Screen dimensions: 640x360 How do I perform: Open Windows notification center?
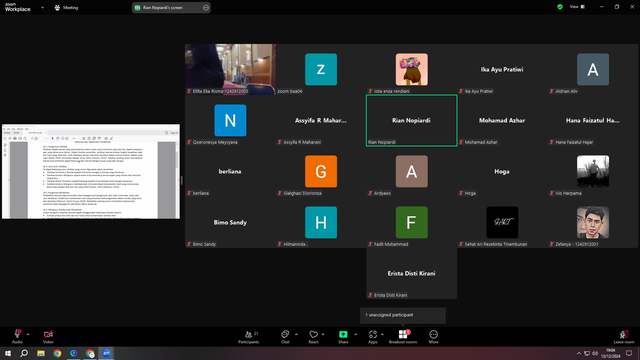click(629, 353)
